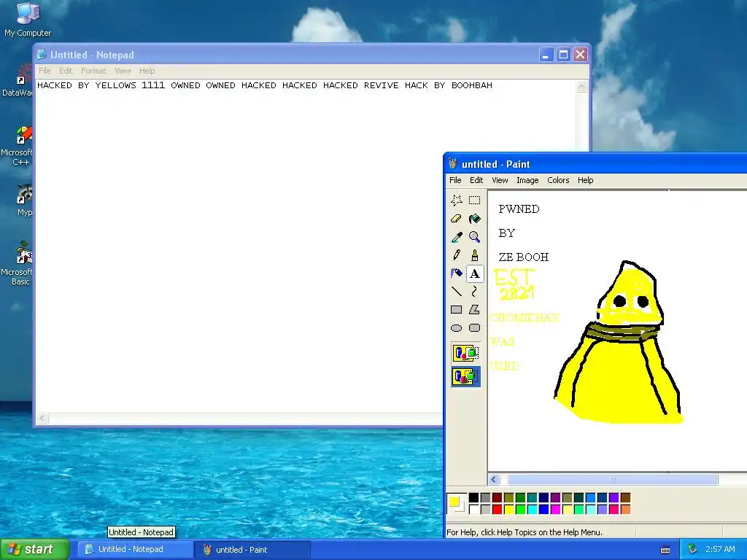Pick the bright yellow palette swatch
This screenshot has width=747, height=560.
point(508,510)
